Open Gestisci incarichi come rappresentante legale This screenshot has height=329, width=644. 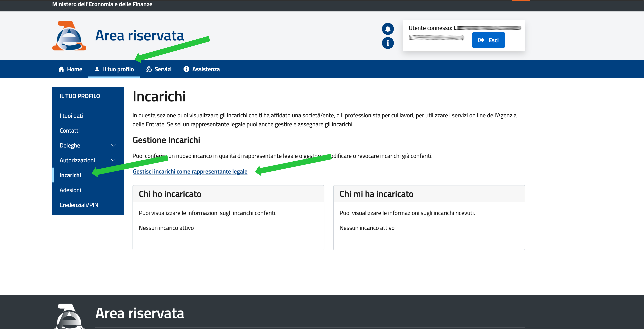190,172
